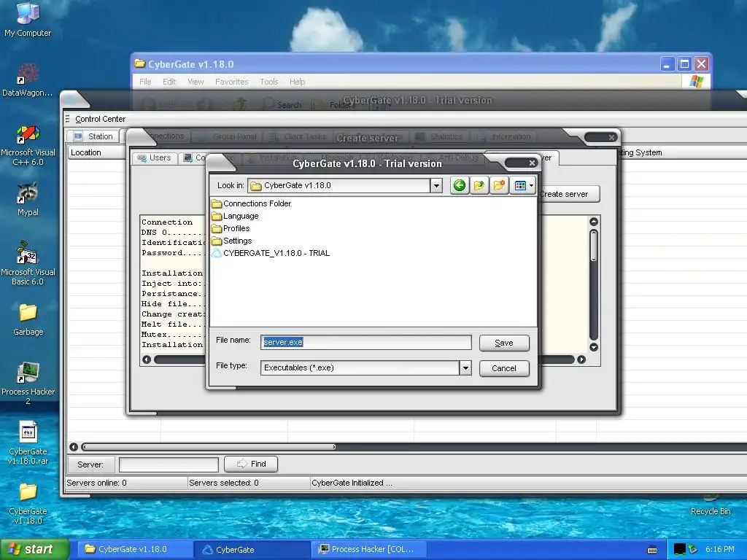
Task: Select the Settings folder
Action: pyautogui.click(x=231, y=241)
